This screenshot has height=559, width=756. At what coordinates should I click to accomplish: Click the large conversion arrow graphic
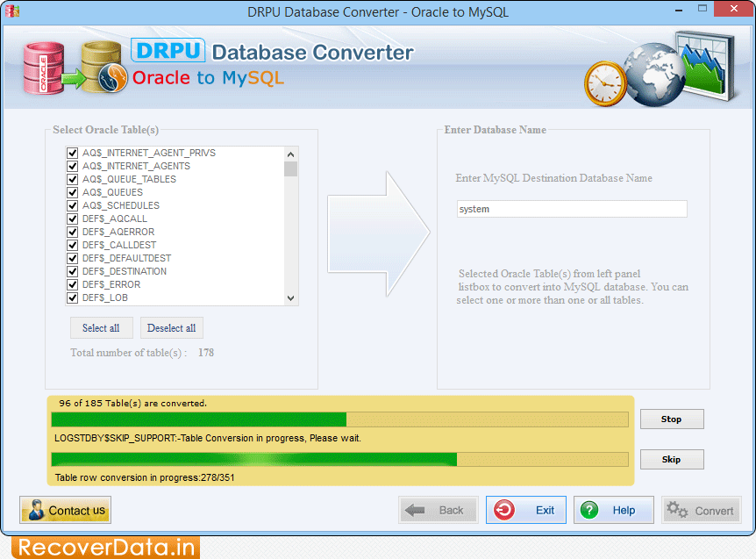coord(379,234)
